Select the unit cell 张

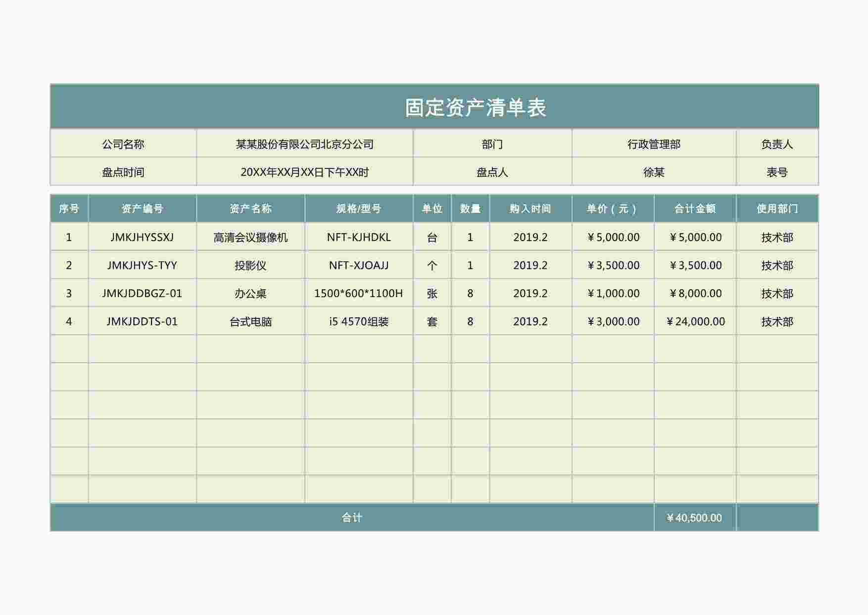(x=432, y=293)
